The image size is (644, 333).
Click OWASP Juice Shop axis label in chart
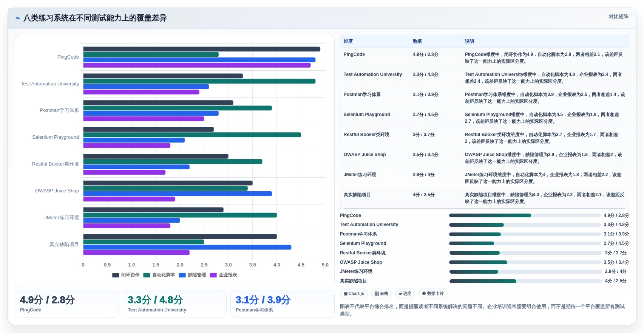coord(57,191)
